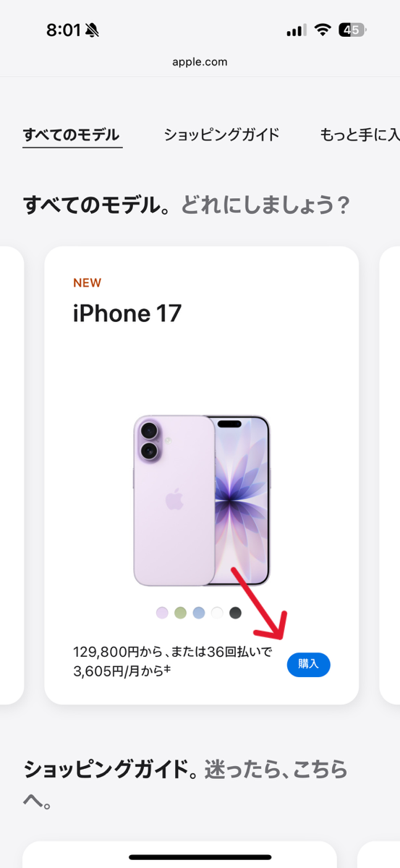Choose the white color swatch
This screenshot has width=400, height=868.
point(217,613)
